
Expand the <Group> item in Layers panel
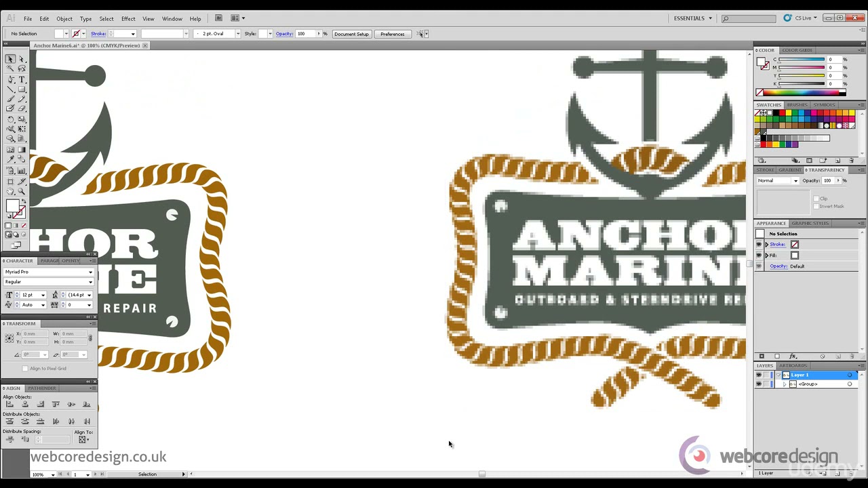click(x=785, y=384)
